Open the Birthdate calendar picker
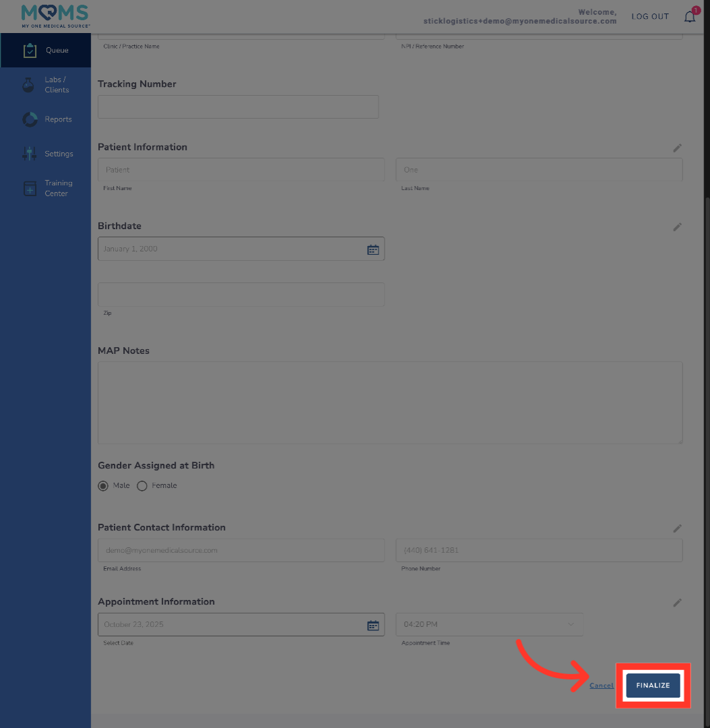 click(x=373, y=250)
